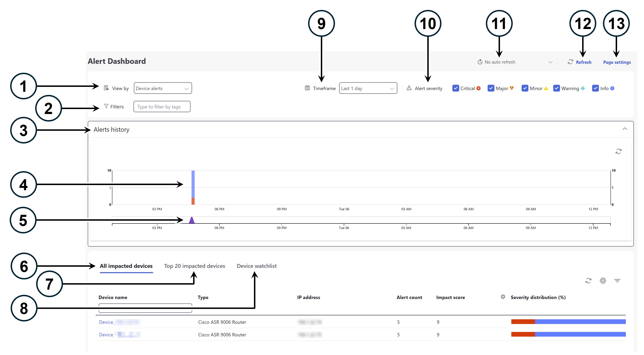This screenshot has width=644, height=355.
Task: Sort by Type column header
Action: (x=203, y=297)
